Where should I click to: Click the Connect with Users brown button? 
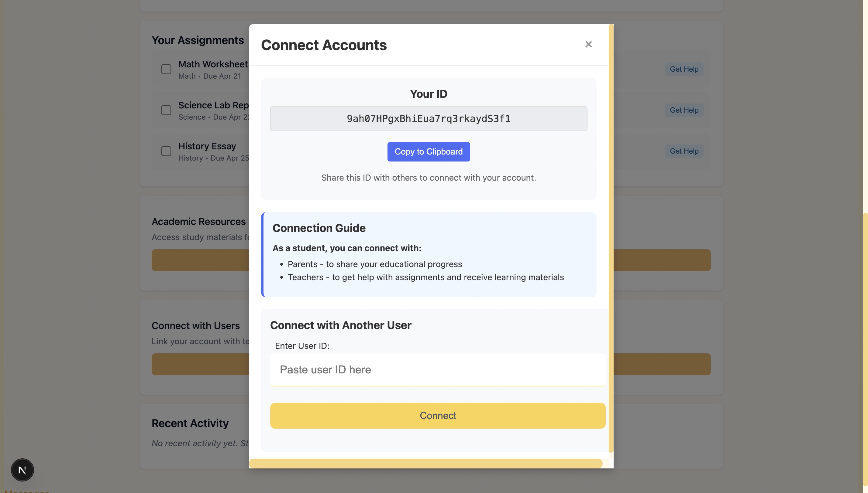pos(200,364)
